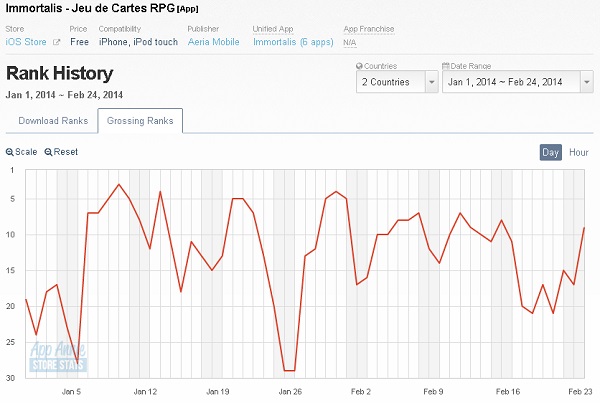Click the magnifier icon beside Scale
Viewport: 600px width, 403px height.
(x=10, y=152)
